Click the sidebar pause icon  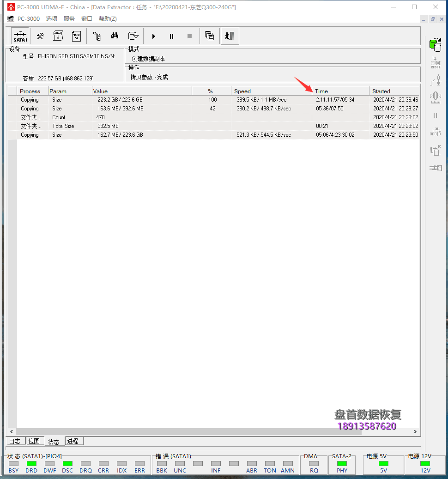pyautogui.click(x=435, y=115)
